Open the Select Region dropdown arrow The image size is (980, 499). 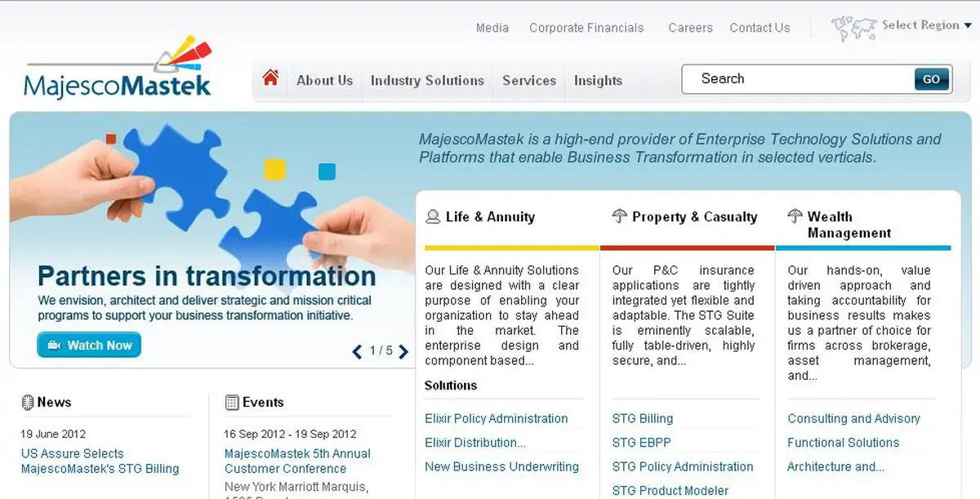click(x=968, y=25)
